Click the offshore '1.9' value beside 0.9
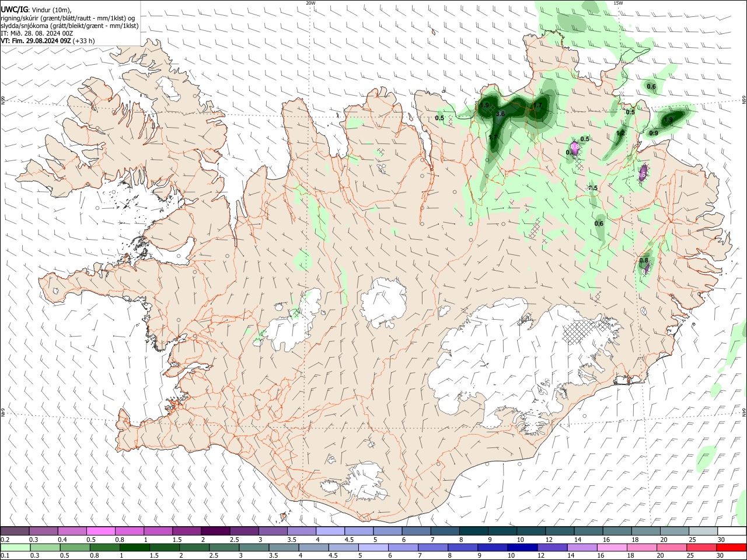747x560 pixels. 668,120
